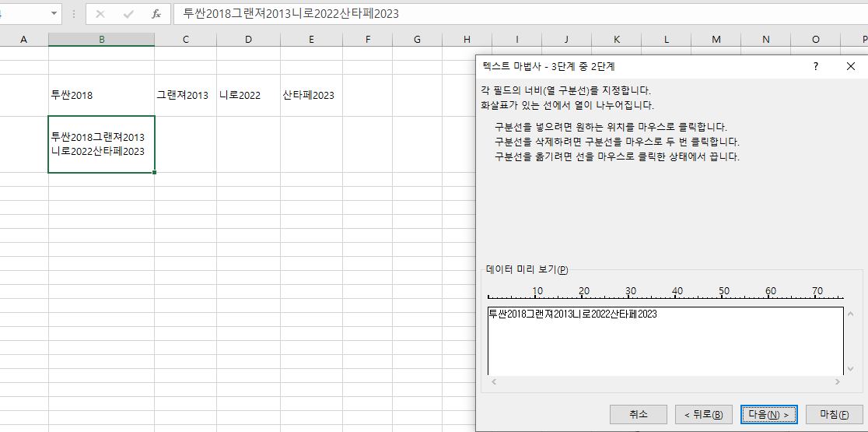Select column K header
Image resolution: width=868 pixels, height=432 pixels.
click(x=616, y=40)
